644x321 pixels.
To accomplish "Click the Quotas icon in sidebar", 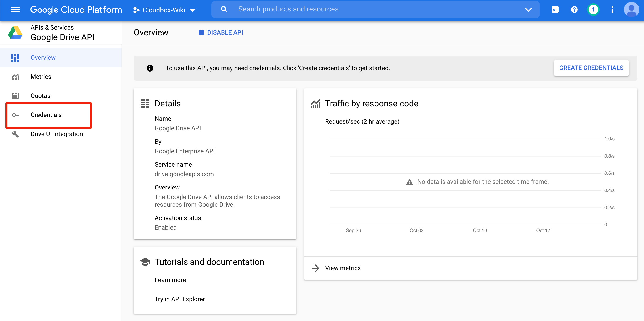I will (15, 96).
